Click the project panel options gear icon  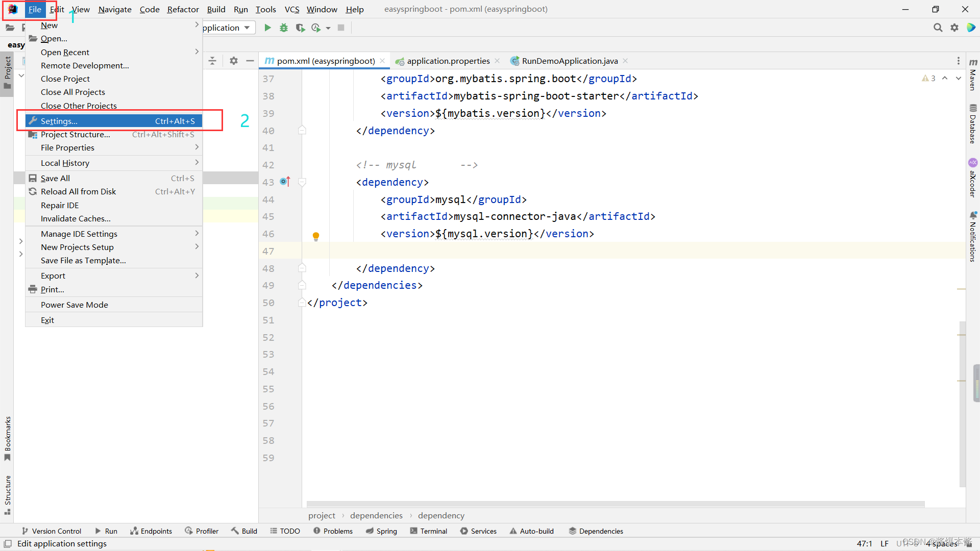pos(233,61)
